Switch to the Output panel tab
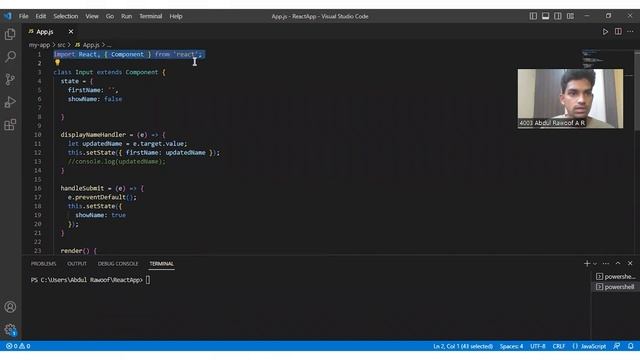The width and height of the screenshot is (640, 360). [x=77, y=264]
